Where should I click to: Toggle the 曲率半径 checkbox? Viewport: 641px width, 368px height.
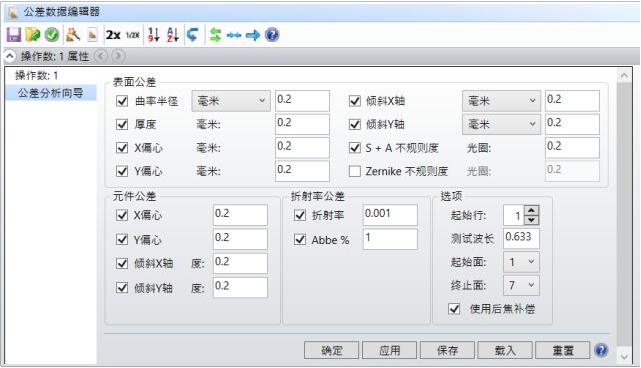coord(122,101)
